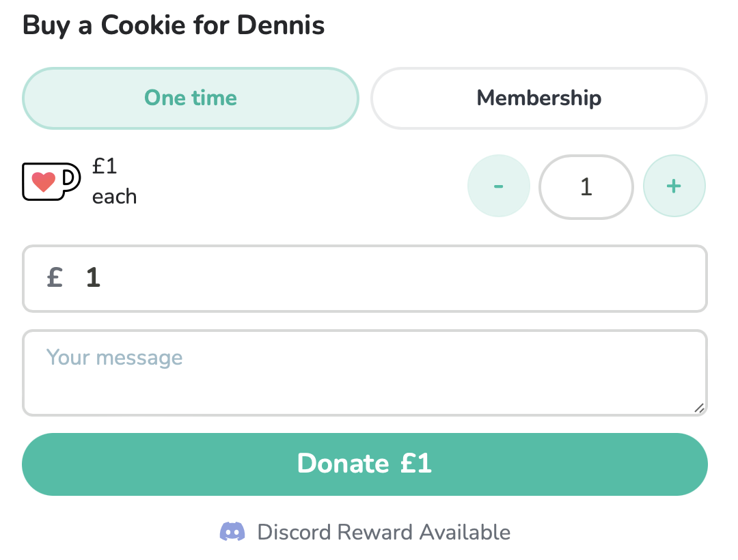Click the "Your message" placeholder text
The height and width of the screenshot is (560, 738).
114,357
